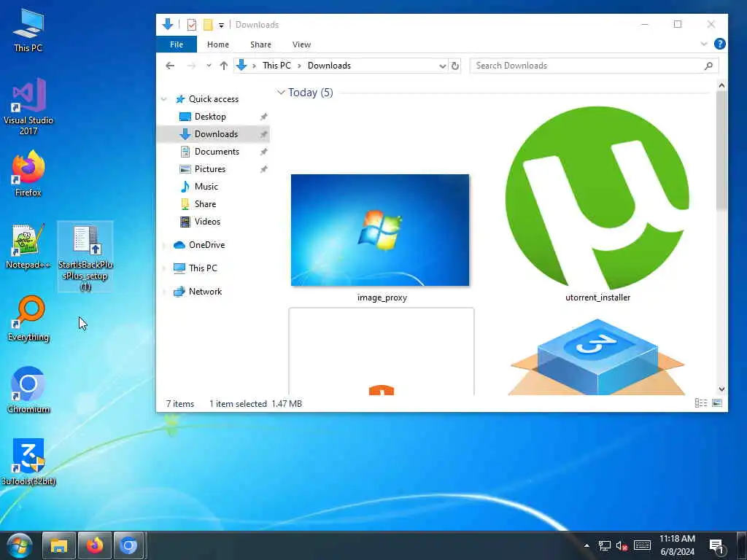Select Desktop in Quick access
This screenshot has height=560, width=747.
[x=210, y=117]
